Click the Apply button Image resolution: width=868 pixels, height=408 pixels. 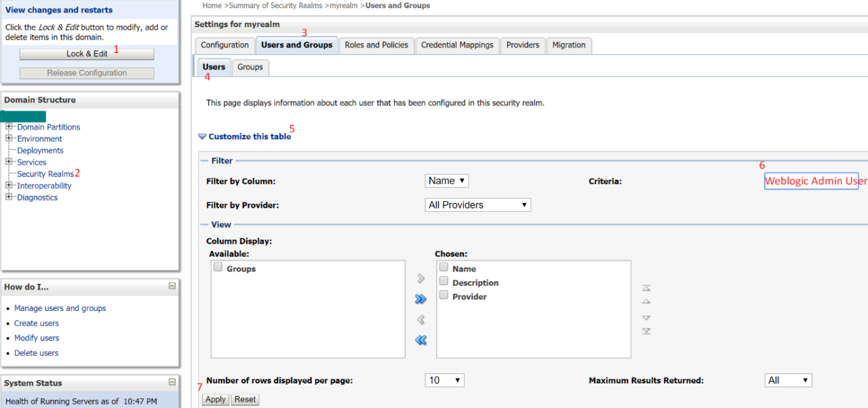click(216, 399)
